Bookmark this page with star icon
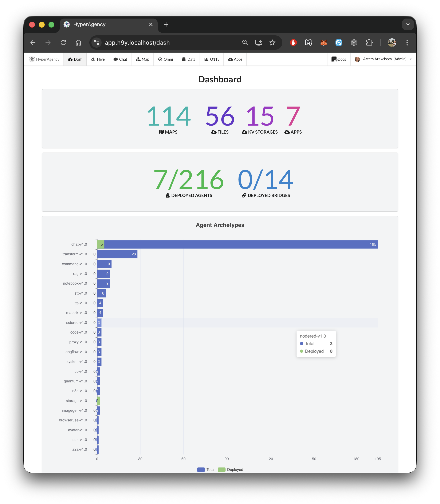 [272, 43]
